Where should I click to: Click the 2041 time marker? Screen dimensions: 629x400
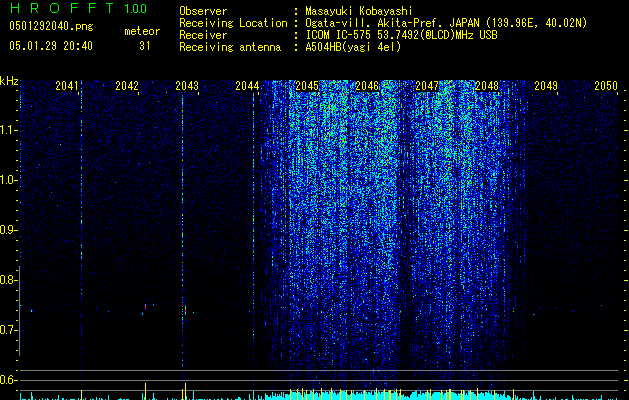67,86
